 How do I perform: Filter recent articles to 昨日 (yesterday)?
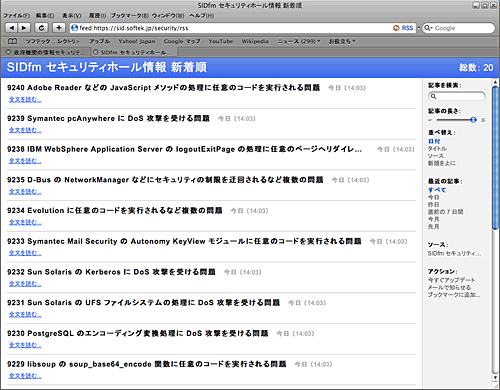(433, 204)
